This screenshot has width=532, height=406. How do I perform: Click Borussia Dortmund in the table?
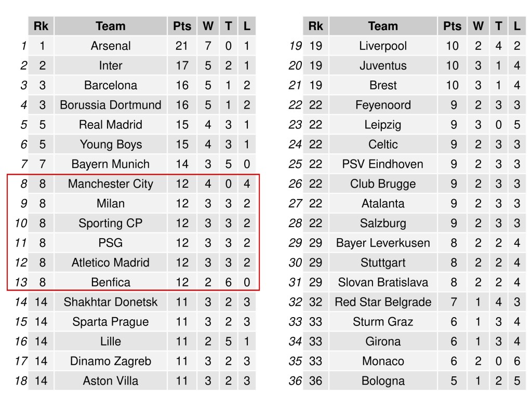(x=111, y=105)
